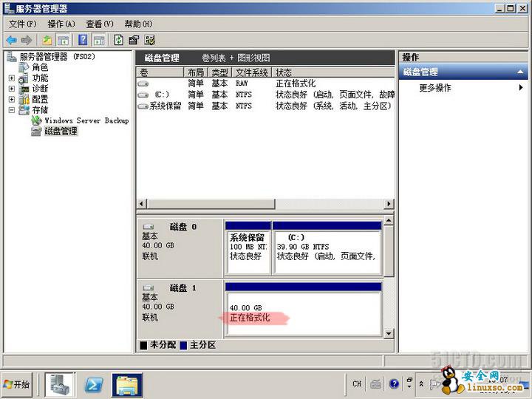Viewport: 532px width, 399px height.
Task: Select 磁盘管理 in the tree
Action: coord(61,132)
